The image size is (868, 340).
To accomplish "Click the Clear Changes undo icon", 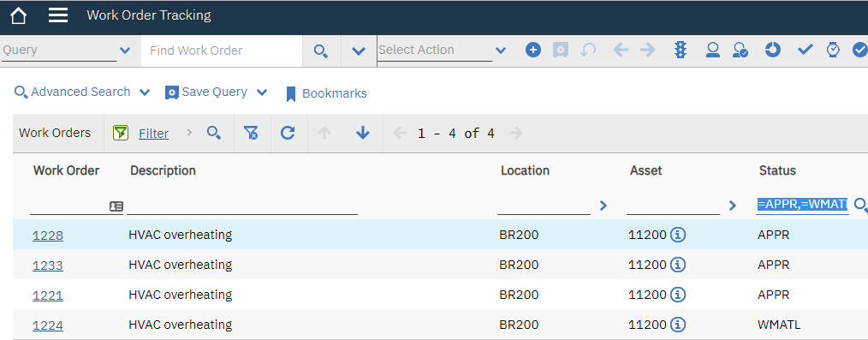I will pyautogui.click(x=588, y=51).
